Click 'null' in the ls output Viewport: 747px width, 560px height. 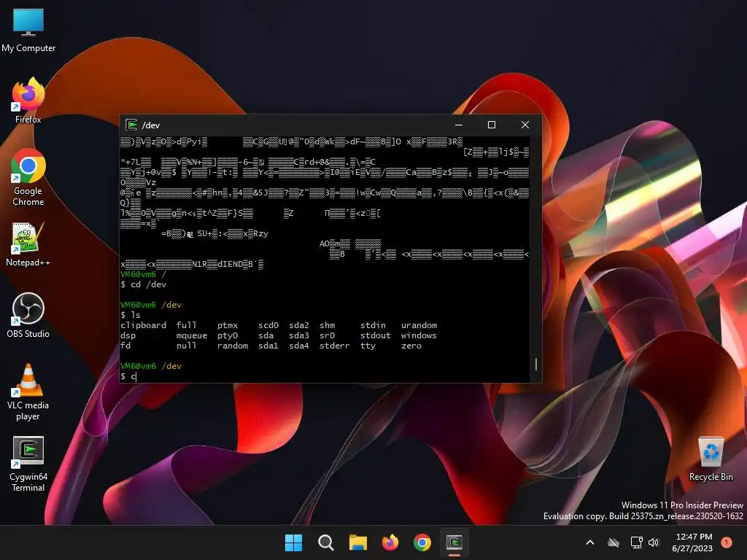click(x=186, y=346)
